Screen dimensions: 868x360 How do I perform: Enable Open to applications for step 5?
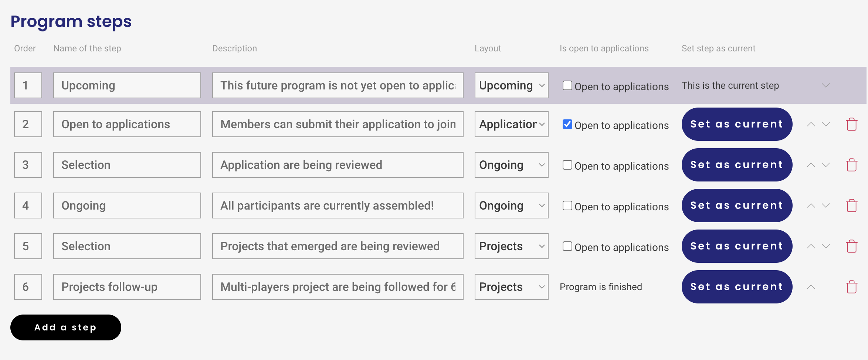(567, 246)
